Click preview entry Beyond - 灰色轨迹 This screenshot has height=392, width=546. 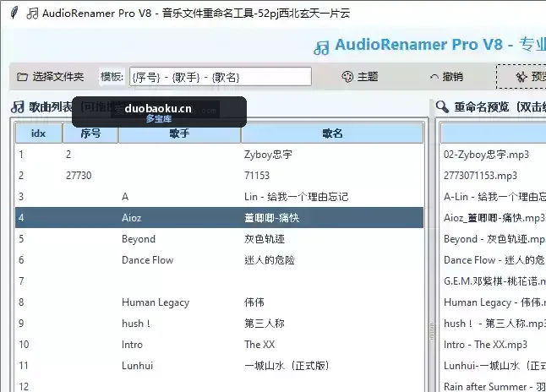click(x=494, y=239)
